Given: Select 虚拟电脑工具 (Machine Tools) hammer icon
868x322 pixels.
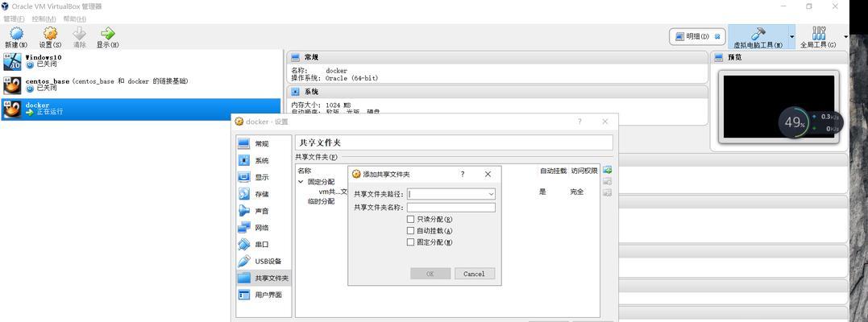Looking at the screenshot, I should click(758, 33).
